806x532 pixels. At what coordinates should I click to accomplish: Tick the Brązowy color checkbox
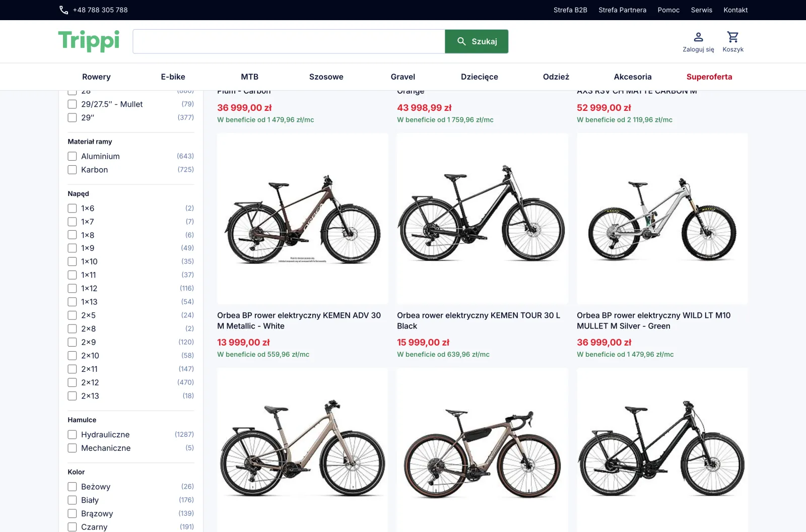click(72, 513)
